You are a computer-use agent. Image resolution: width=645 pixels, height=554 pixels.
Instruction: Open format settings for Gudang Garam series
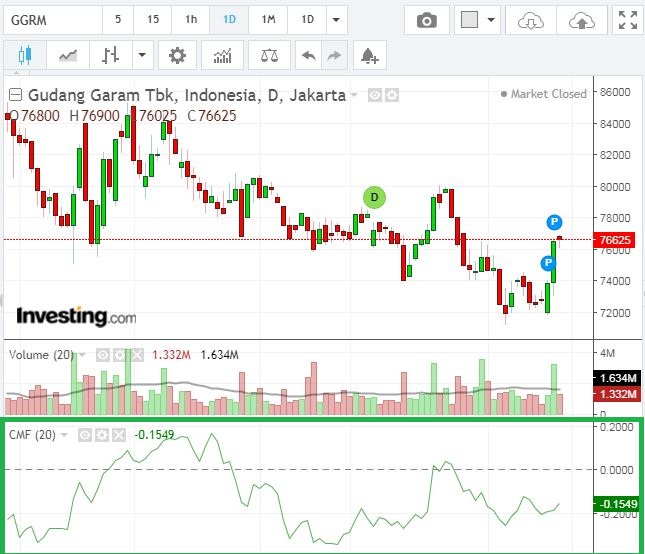(x=392, y=95)
